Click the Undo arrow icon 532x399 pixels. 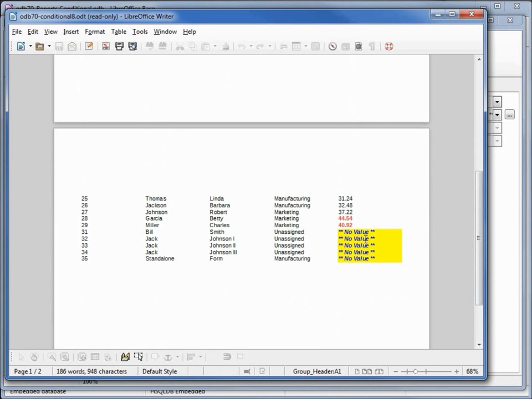(x=242, y=47)
